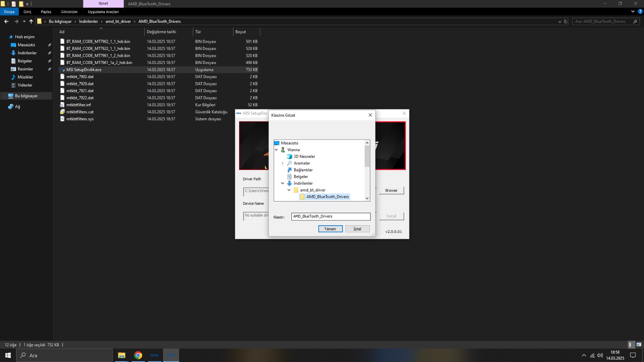Viewport: 644px width, 362px height.
Task: Open address bar history dropdown
Action: pyautogui.click(x=559, y=21)
